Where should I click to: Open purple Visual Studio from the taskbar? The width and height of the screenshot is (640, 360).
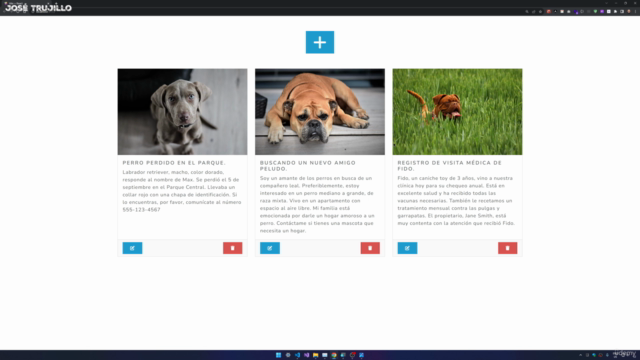307,355
